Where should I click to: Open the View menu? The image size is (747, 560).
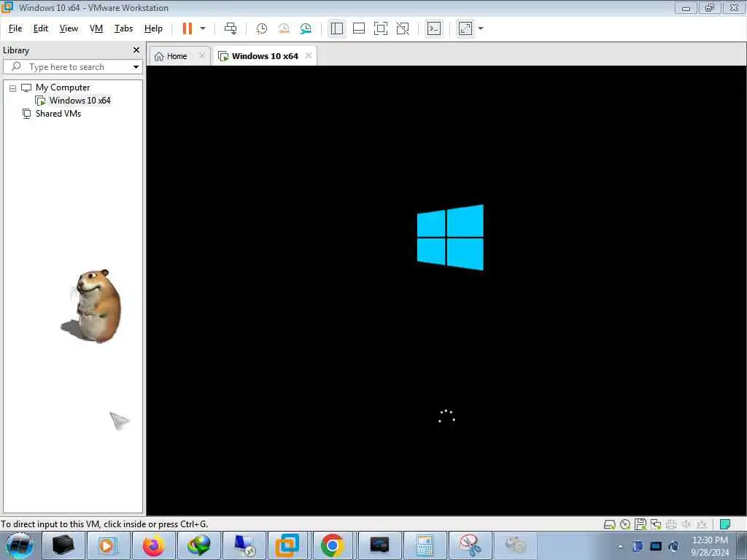(x=69, y=28)
